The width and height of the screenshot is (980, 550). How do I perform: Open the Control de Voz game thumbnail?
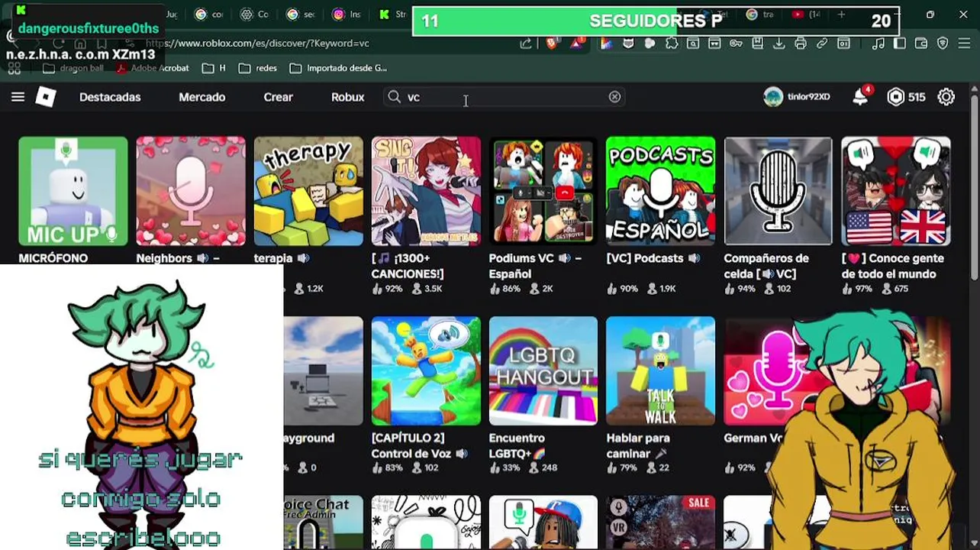coord(426,370)
